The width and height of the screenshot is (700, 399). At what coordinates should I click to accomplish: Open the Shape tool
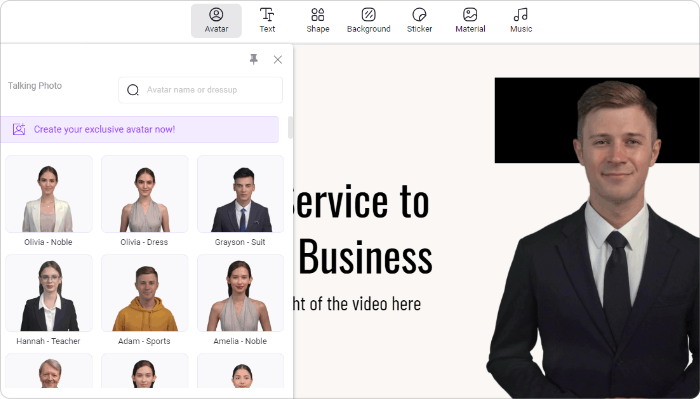point(318,21)
